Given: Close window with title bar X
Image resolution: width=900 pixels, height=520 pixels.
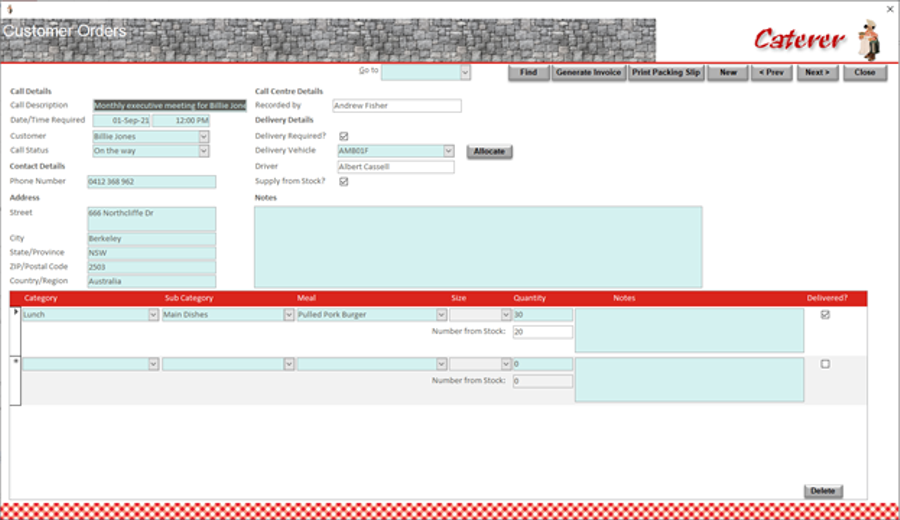Looking at the screenshot, I should click(x=890, y=9).
